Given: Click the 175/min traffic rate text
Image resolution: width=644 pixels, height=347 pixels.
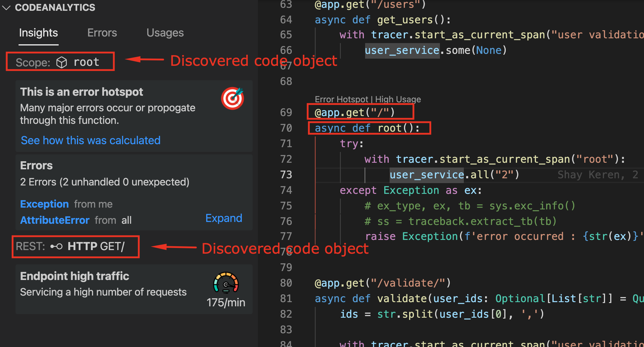Looking at the screenshot, I should point(226,302).
